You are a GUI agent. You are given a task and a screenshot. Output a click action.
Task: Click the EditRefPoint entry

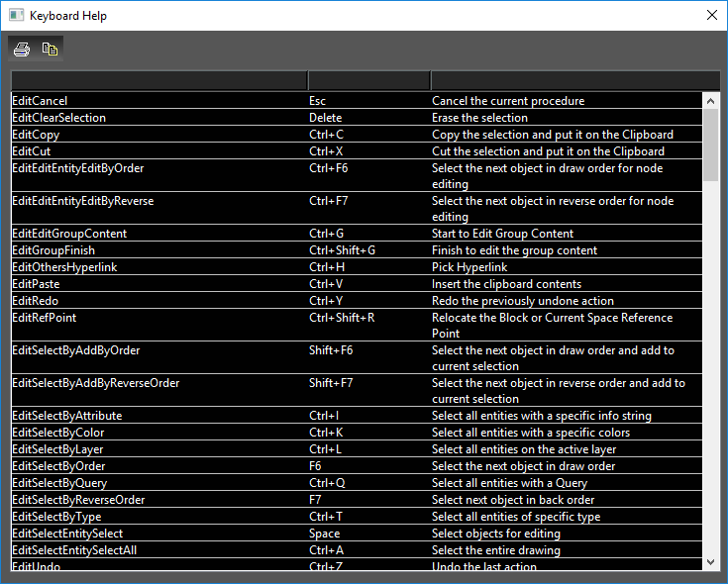45,318
